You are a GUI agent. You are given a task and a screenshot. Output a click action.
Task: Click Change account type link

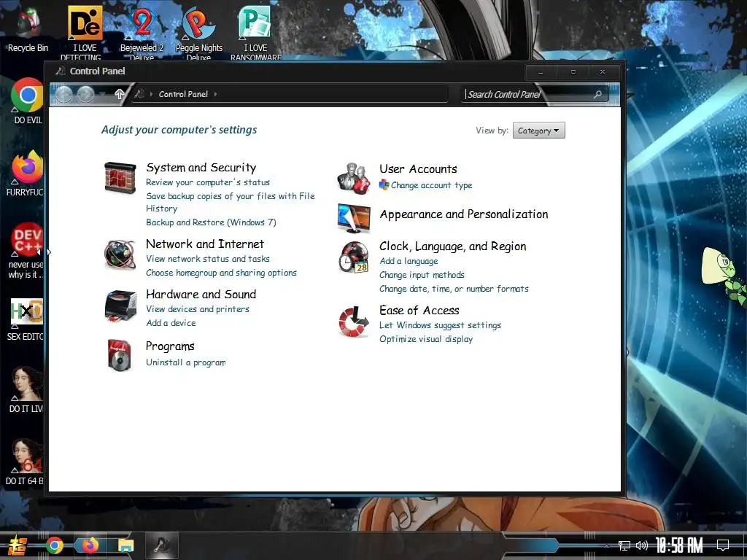coord(432,185)
